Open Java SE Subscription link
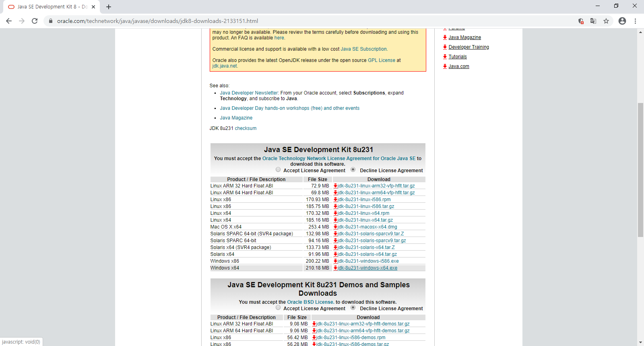Viewport: 644px width, 346px height. 363,49
